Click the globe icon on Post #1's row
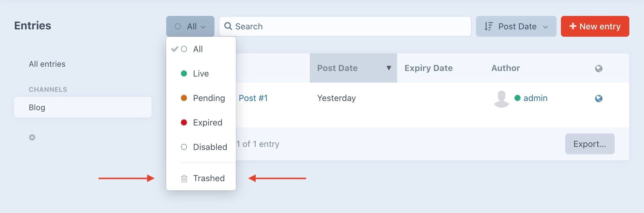The image size is (644, 213). pyautogui.click(x=599, y=99)
